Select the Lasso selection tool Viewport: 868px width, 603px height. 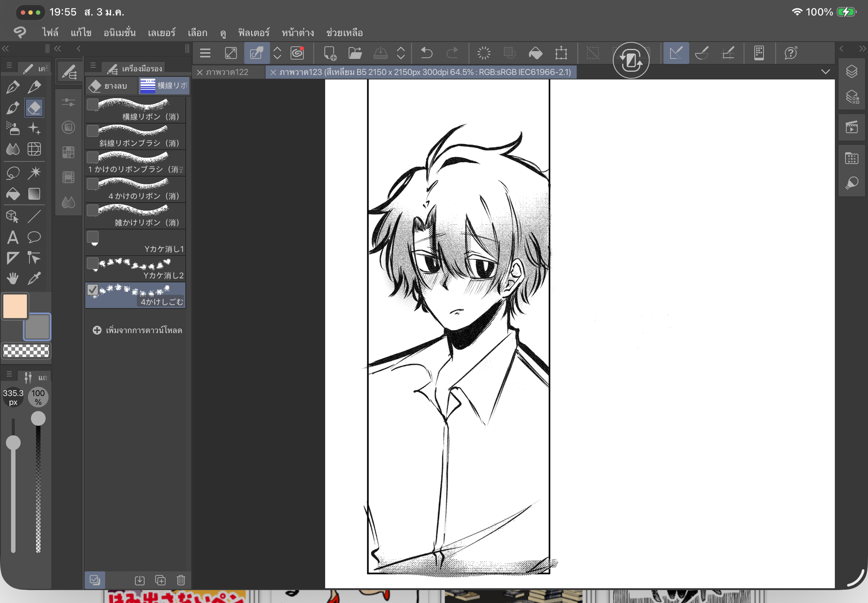pyautogui.click(x=13, y=173)
